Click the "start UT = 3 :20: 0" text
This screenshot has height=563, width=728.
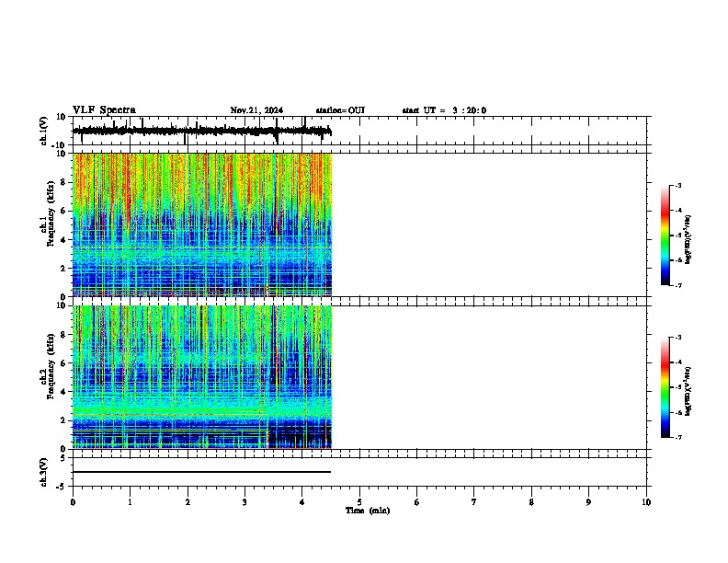point(444,110)
